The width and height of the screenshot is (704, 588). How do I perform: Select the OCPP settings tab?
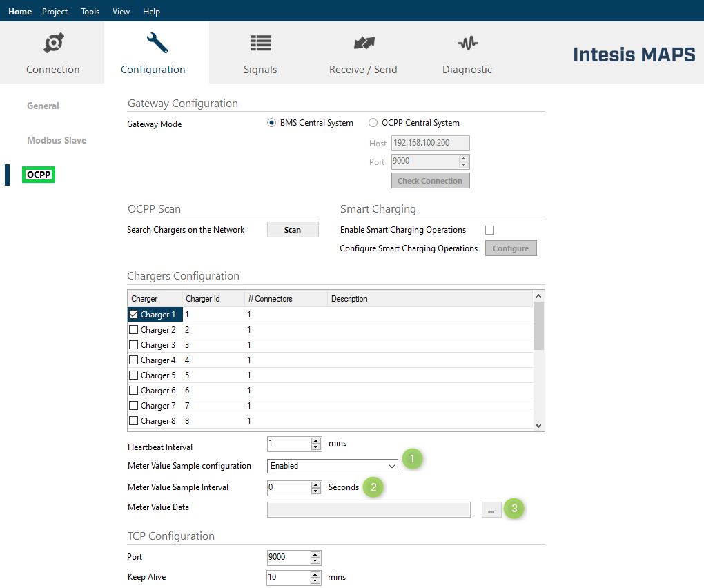click(x=39, y=175)
